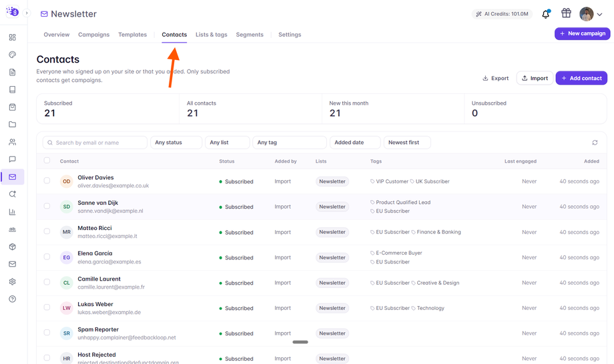
Task: Select the Oliver Davies contact checkbox
Action: pos(47,181)
